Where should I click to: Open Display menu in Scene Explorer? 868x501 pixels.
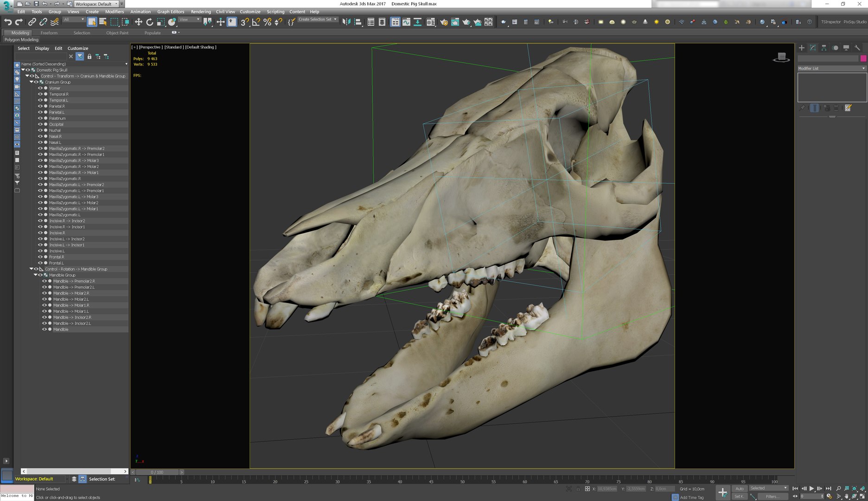(42, 48)
